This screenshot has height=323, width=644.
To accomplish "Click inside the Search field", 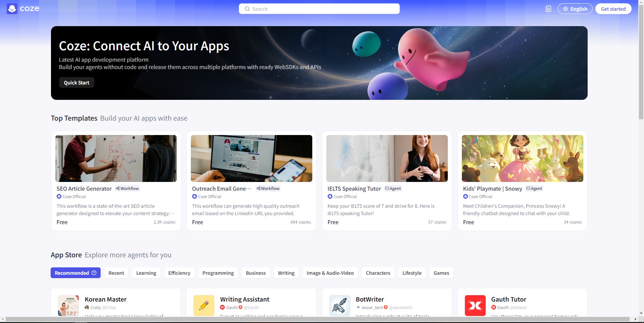I will (319, 9).
